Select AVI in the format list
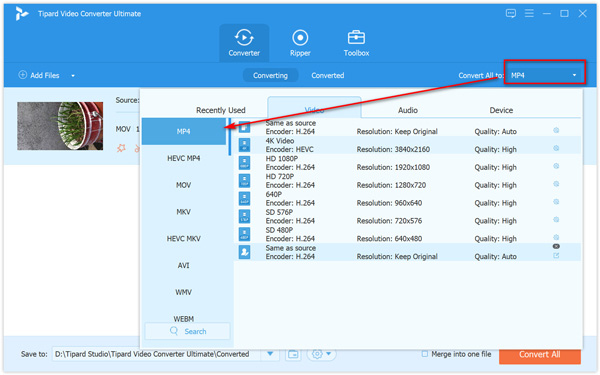600x375 pixels. pos(184,265)
